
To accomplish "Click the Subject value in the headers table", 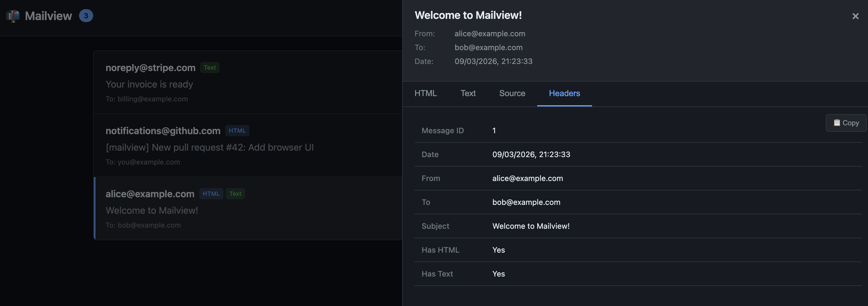I will click(x=531, y=226).
